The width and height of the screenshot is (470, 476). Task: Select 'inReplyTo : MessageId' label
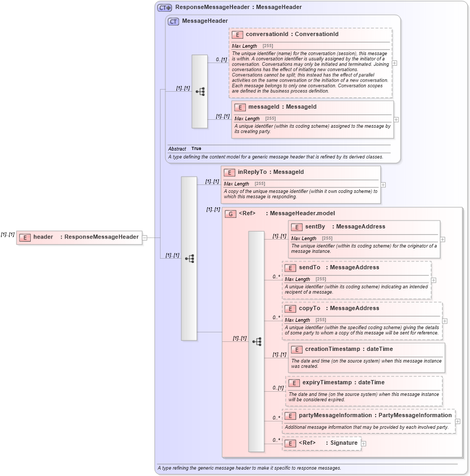(x=271, y=172)
